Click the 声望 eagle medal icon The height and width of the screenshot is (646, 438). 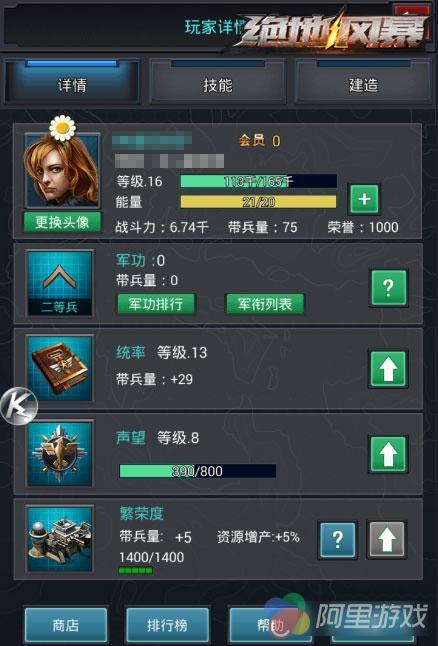tap(60, 454)
